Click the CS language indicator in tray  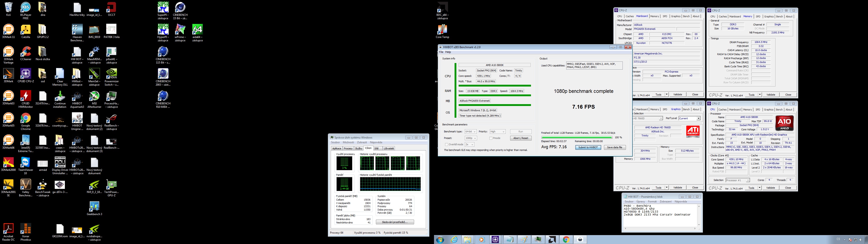click(x=838, y=239)
